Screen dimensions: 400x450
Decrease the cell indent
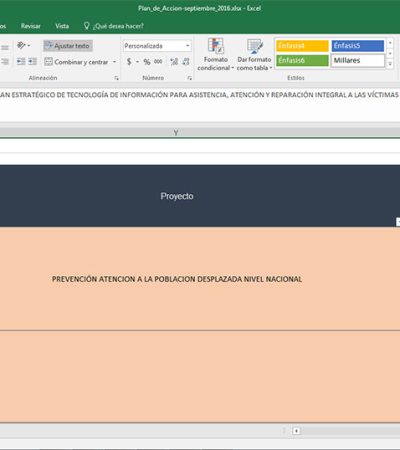point(21,61)
